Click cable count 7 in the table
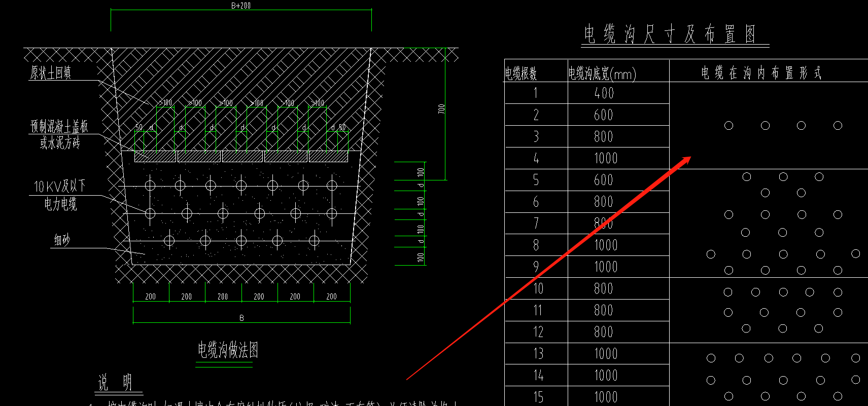The image size is (868, 406). (x=536, y=223)
